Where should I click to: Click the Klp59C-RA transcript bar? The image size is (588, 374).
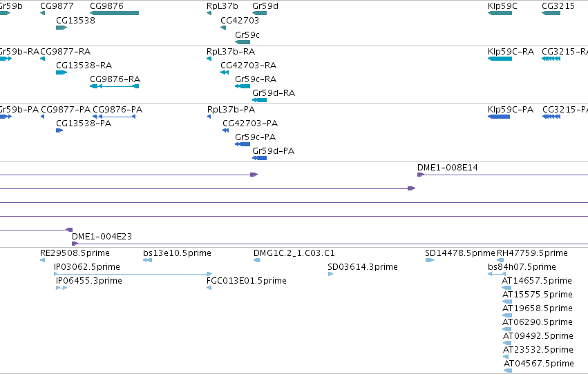click(x=500, y=59)
